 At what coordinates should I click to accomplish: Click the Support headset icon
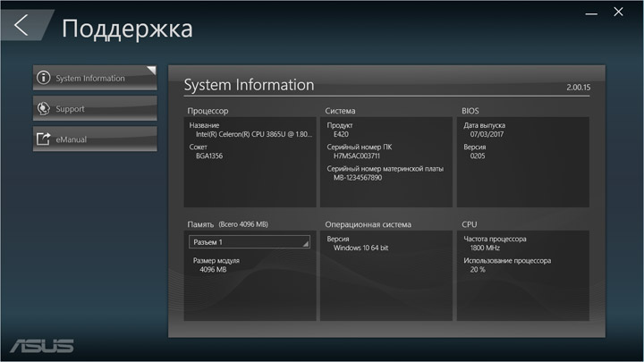43,109
